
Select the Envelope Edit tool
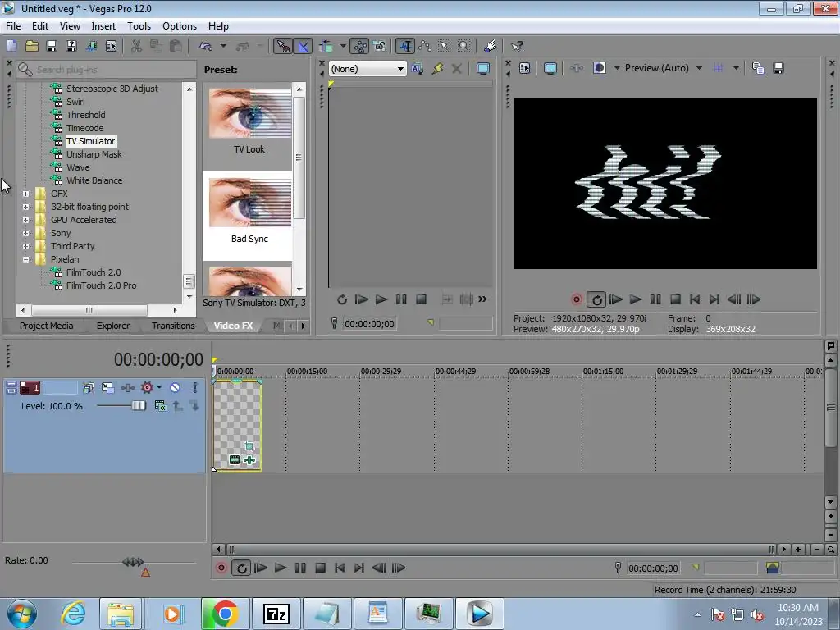425,46
